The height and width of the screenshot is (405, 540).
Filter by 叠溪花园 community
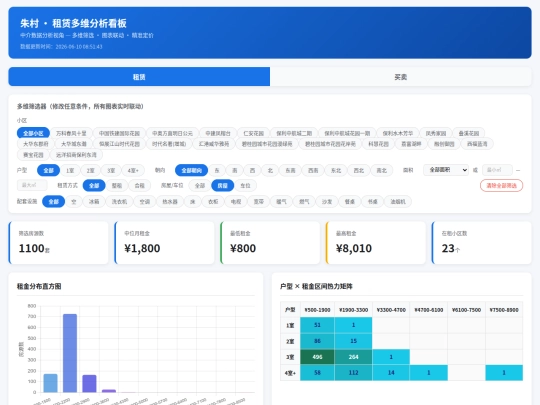(x=469, y=133)
